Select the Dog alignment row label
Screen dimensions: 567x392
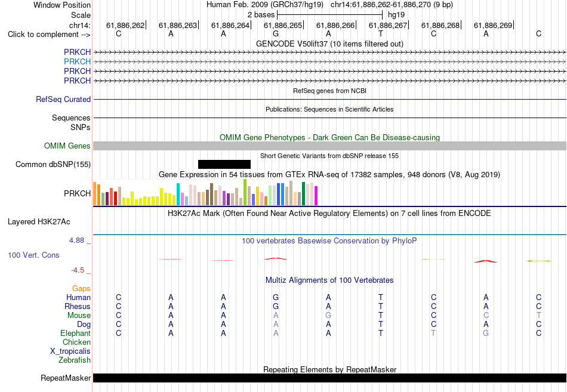click(x=84, y=325)
